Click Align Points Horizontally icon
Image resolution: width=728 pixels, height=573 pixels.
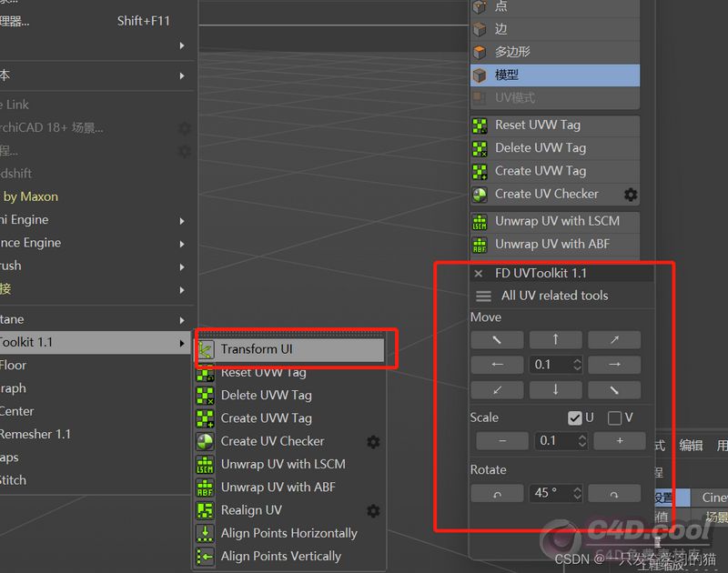click(x=206, y=533)
